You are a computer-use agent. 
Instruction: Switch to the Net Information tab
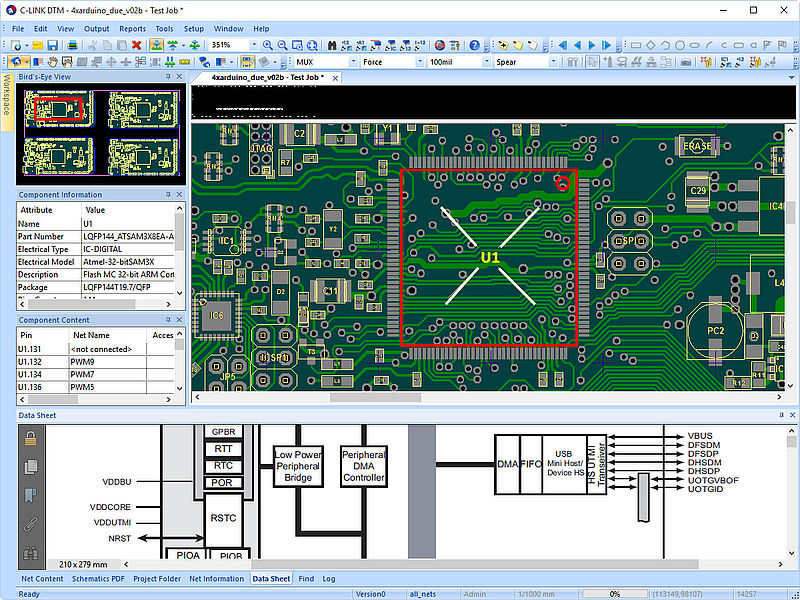pyautogui.click(x=216, y=579)
